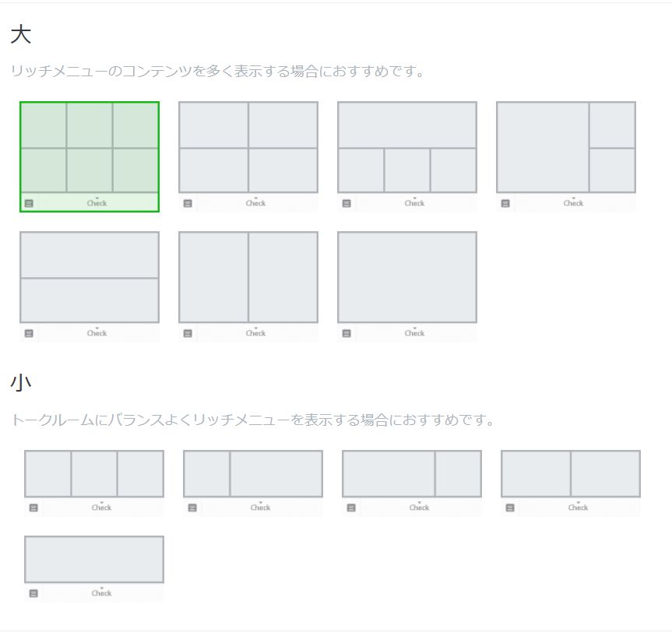Viewport: 672px width, 636px height.
Task: Pick small template with wide left, narrow right
Action: 412,473
